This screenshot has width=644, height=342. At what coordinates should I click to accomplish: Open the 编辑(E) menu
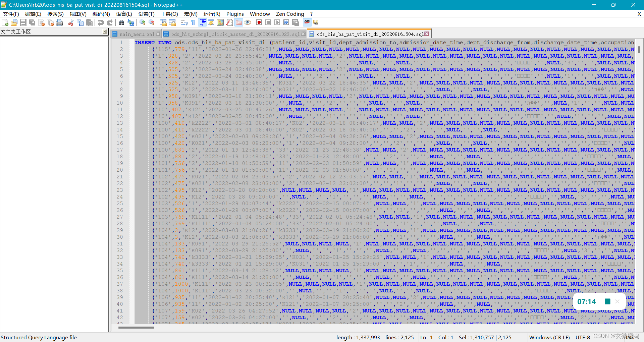coord(33,14)
